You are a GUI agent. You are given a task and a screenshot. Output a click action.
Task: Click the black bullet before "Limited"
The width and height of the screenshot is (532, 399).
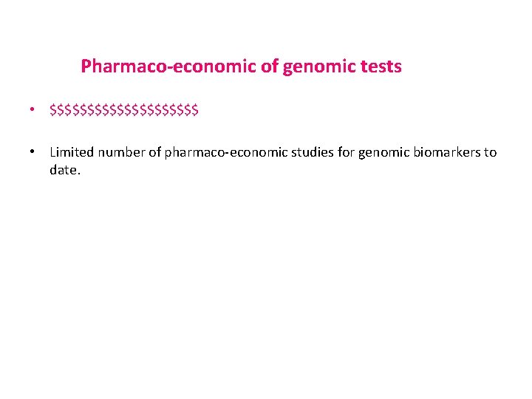click(x=33, y=152)
